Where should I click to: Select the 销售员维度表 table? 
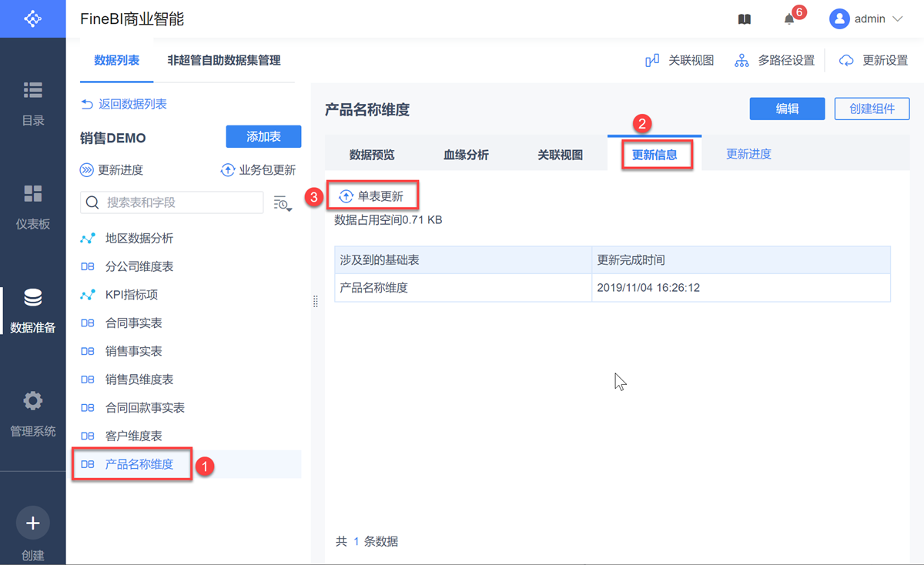pos(139,379)
